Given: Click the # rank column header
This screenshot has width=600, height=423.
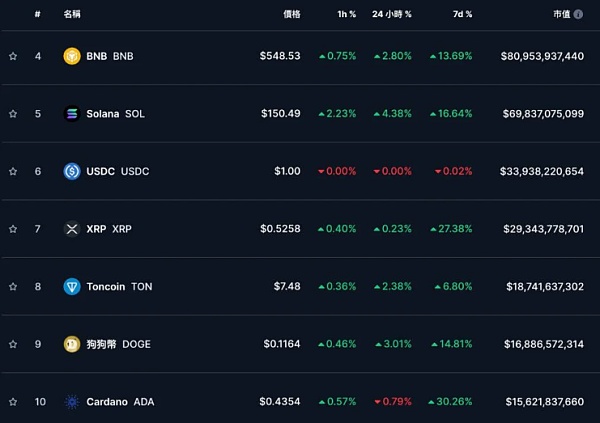Looking at the screenshot, I should pyautogui.click(x=38, y=15).
